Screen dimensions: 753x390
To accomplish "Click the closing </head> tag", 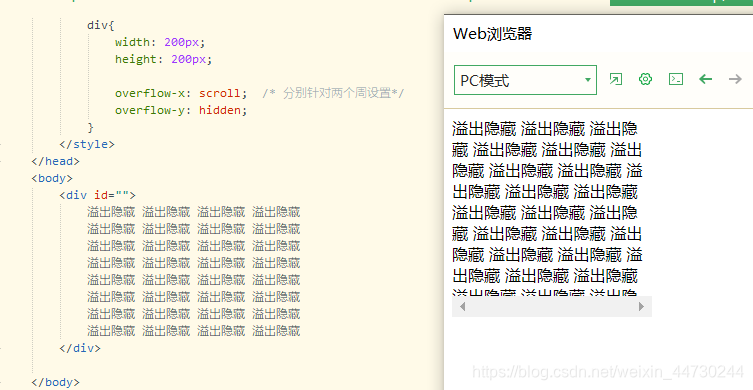I will click(x=55, y=161).
